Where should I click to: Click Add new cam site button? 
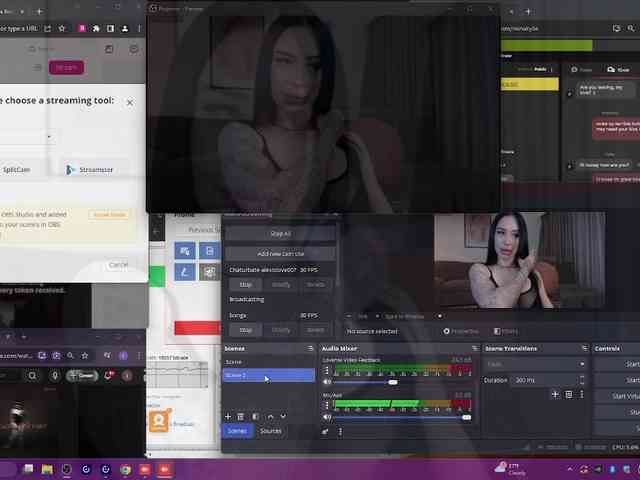(280, 254)
